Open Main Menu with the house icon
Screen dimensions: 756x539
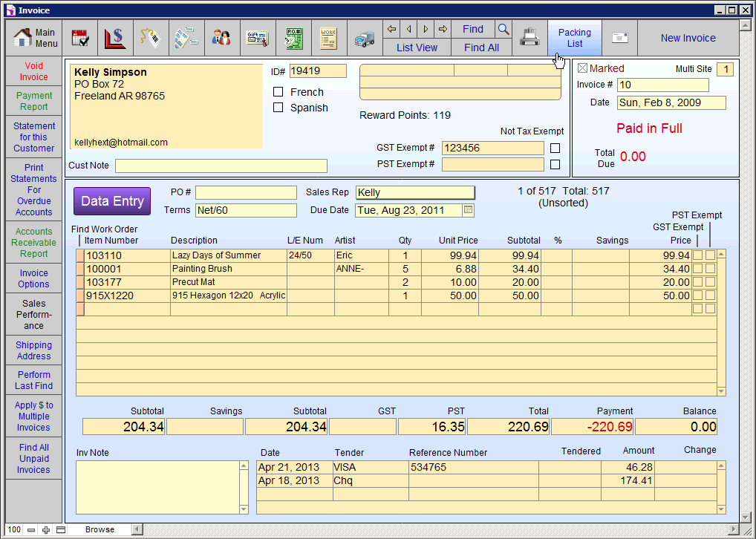click(34, 38)
